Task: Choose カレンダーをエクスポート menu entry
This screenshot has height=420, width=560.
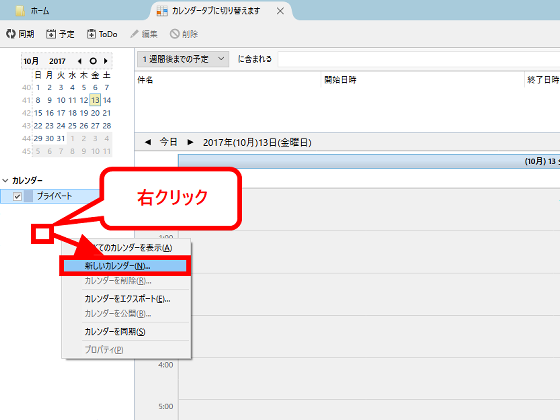Action: coord(127,299)
